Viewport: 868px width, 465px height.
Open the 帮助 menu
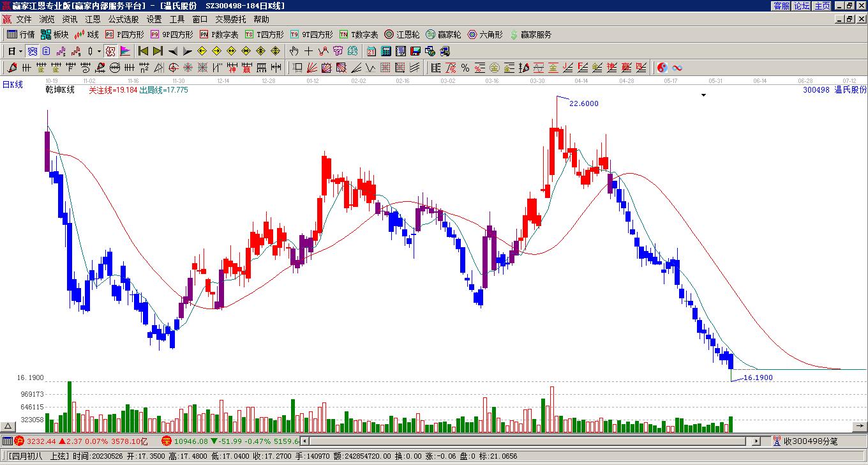pos(261,20)
